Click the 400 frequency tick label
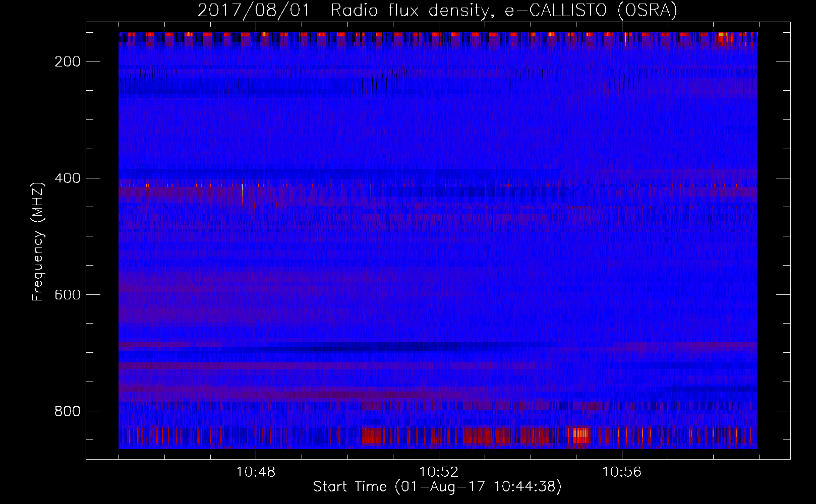The width and height of the screenshot is (816, 504). point(68,178)
